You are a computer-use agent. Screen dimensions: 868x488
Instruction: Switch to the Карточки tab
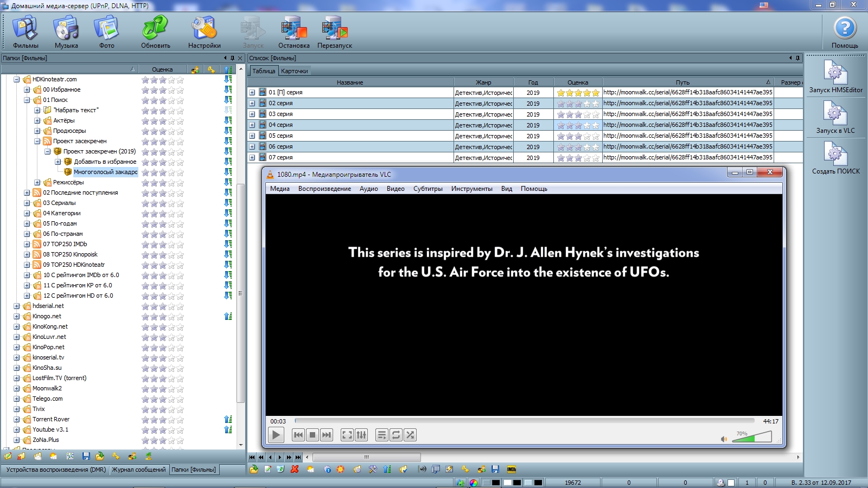pyautogui.click(x=294, y=71)
